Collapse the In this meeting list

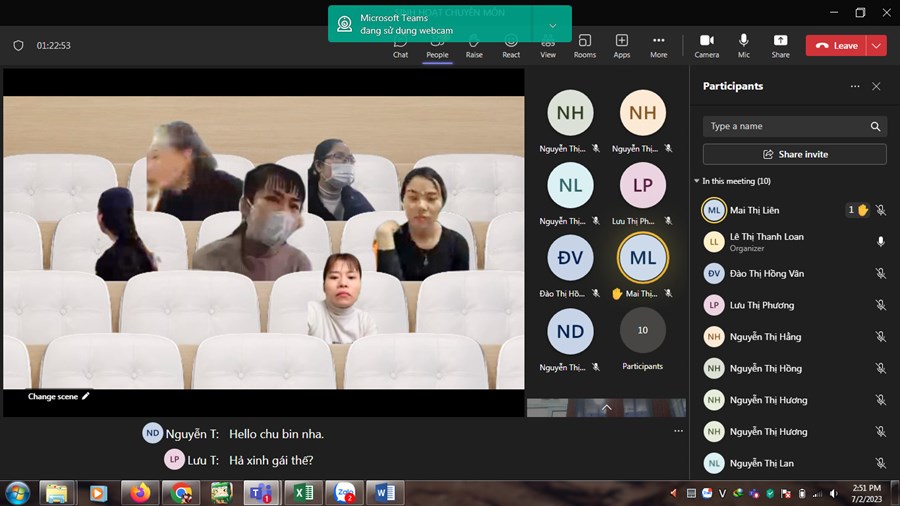[697, 181]
